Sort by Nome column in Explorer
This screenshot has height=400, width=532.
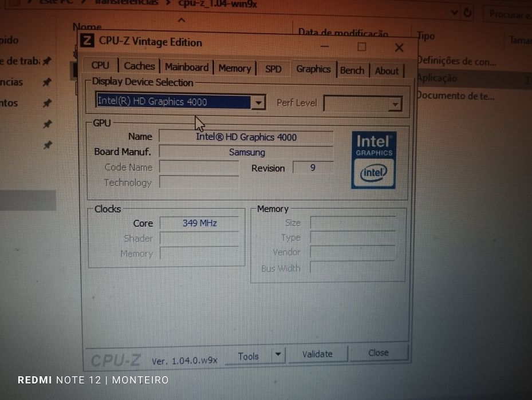[x=87, y=27]
